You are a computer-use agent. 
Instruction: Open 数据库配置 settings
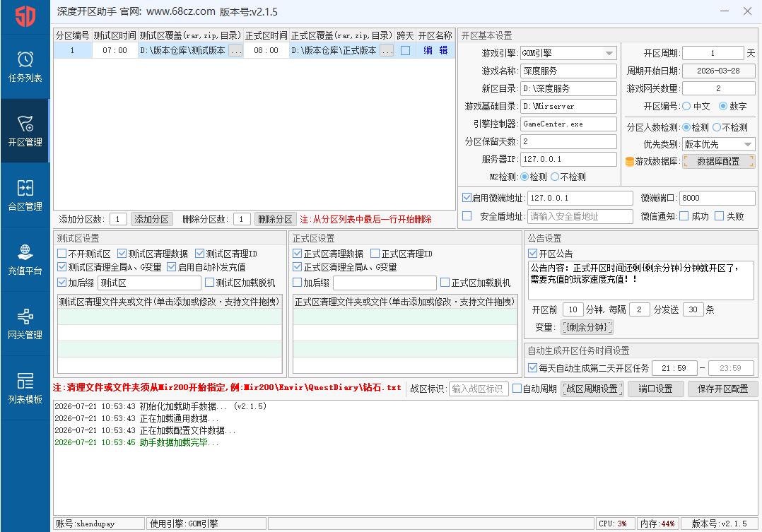[719, 161]
